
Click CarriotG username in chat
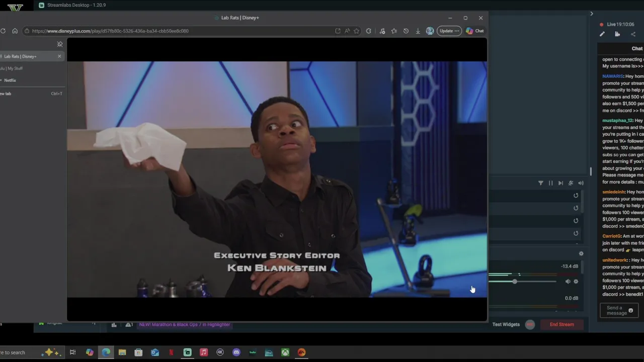click(x=611, y=236)
